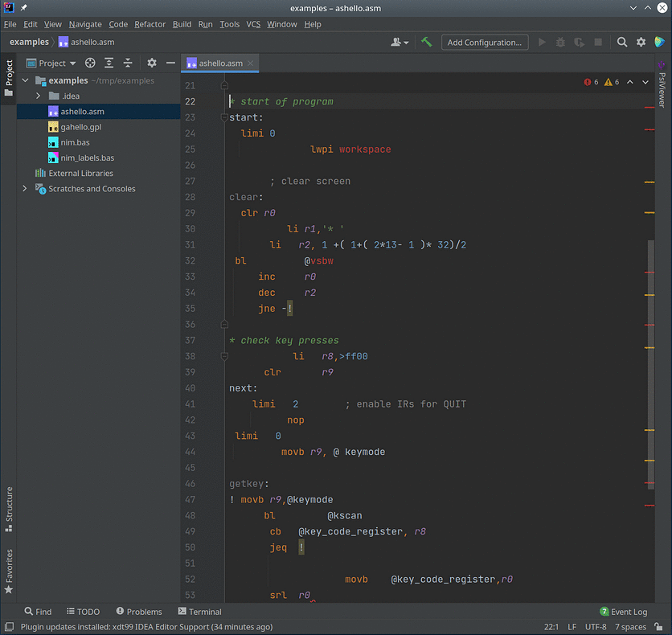Open the Search Everywhere magnifier icon
Screen dimensions: 672x635
623,41
